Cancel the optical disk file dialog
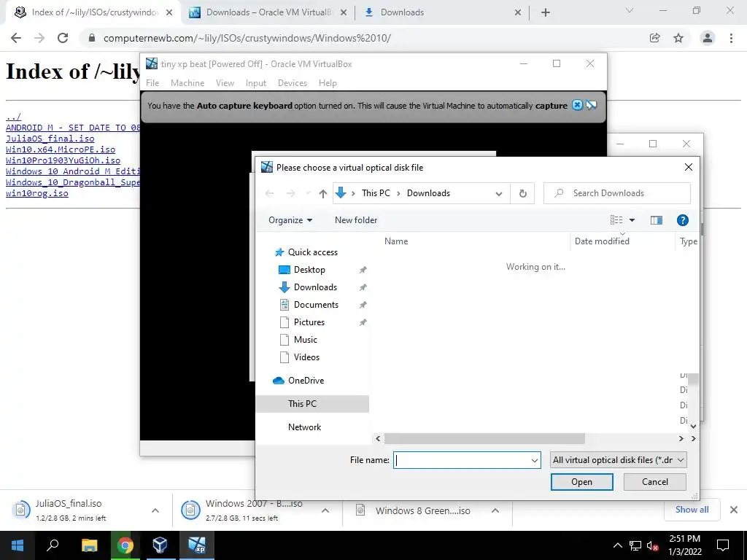Viewport: 747px width, 560px height. (x=655, y=482)
